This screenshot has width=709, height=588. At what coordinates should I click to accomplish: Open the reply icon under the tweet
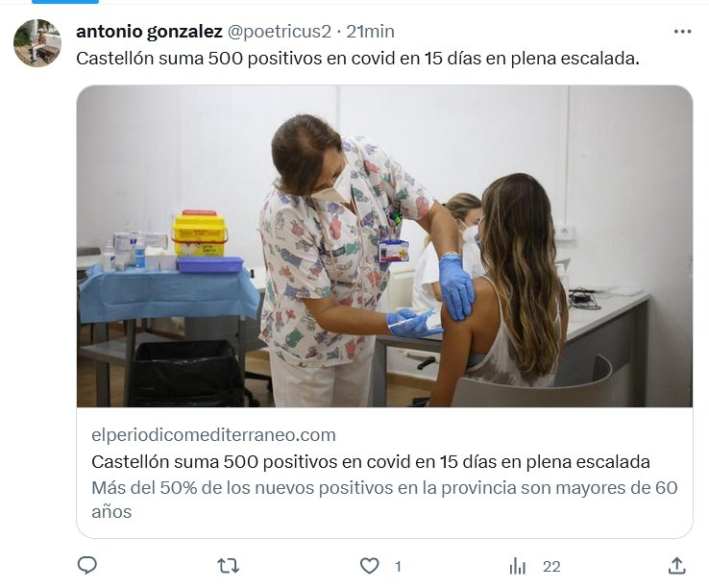coord(87,566)
